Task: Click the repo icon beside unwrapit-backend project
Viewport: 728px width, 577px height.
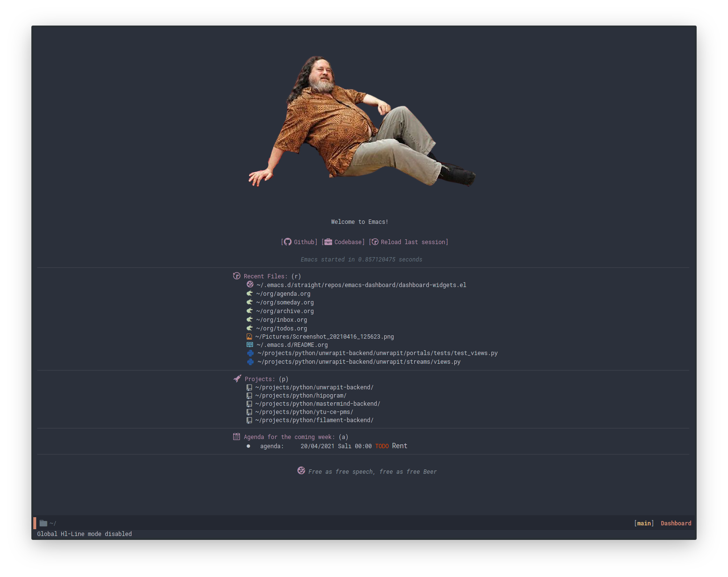Action: pos(250,387)
